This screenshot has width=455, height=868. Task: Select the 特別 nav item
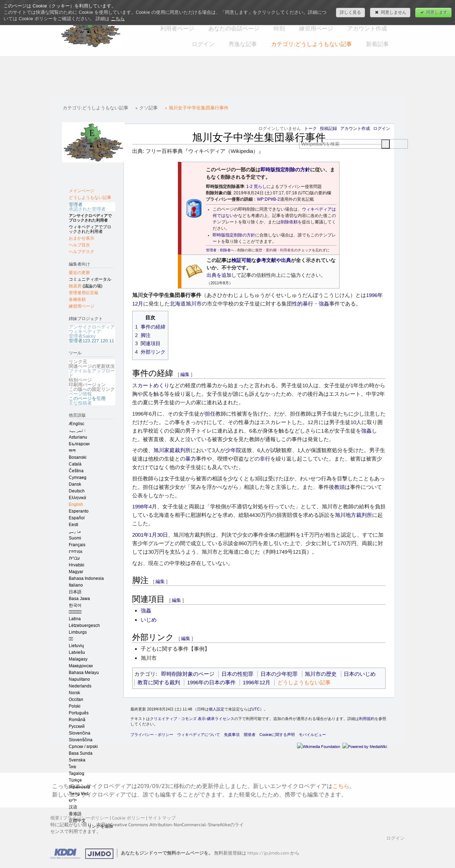coord(279,29)
